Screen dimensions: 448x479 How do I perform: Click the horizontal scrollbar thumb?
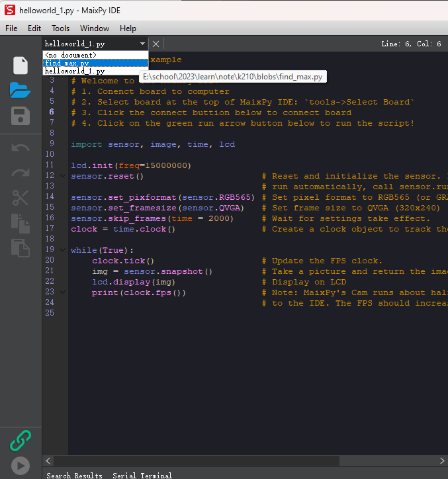[x=197, y=460]
